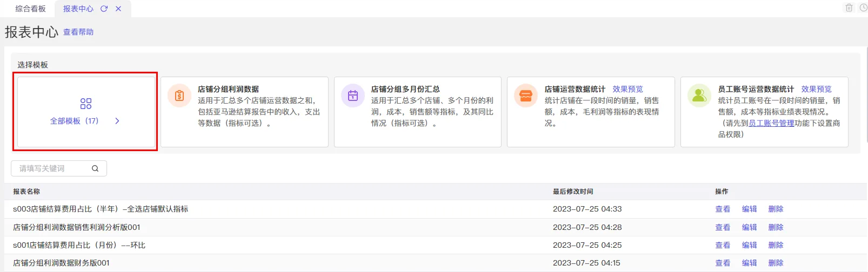
Task: Delete 店铺分组利润数据财务版001 report
Action: pyautogui.click(x=776, y=263)
